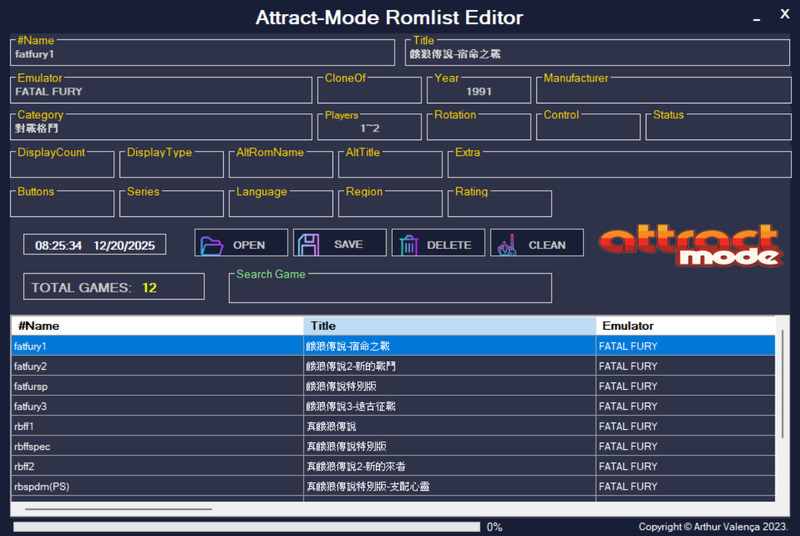Image resolution: width=800 pixels, height=536 pixels.
Task: Click the SAVE floppy disk icon
Action: point(309,245)
